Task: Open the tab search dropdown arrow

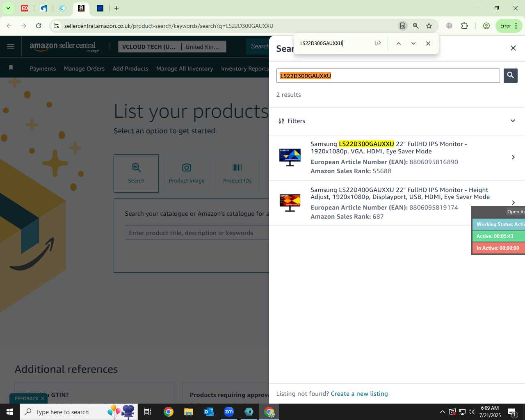Action: coord(8,8)
